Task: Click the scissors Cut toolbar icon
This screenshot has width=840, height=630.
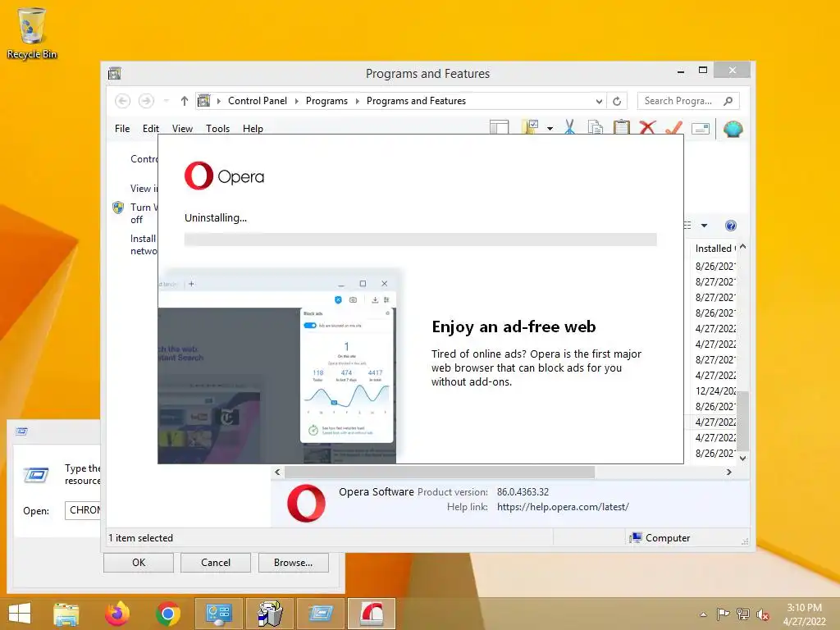Action: coord(569,127)
